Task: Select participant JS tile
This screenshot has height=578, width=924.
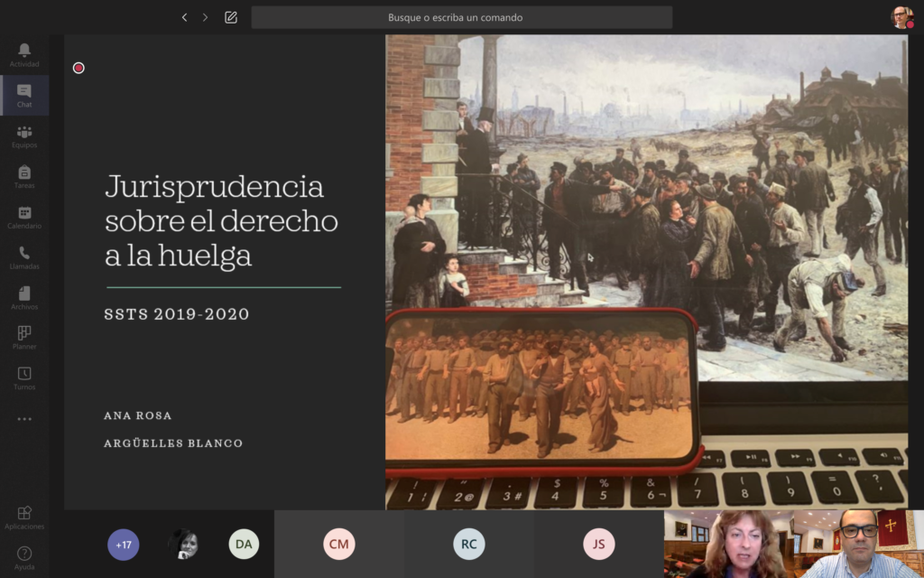Action: point(599,544)
